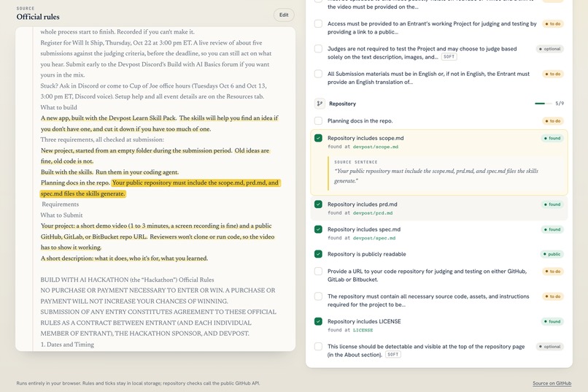
Task: Select the 'Repository is publicly readable' item text
Action: pyautogui.click(x=367, y=254)
